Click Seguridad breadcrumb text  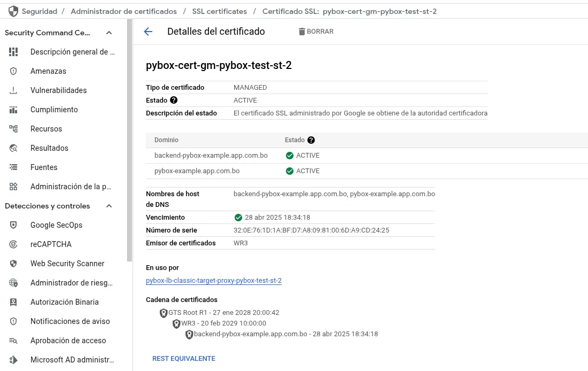point(40,11)
